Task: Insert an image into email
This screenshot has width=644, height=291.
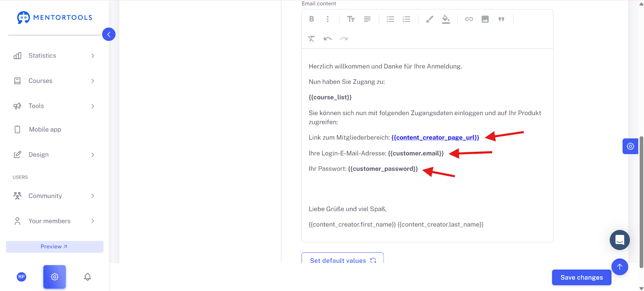Action: [x=485, y=19]
